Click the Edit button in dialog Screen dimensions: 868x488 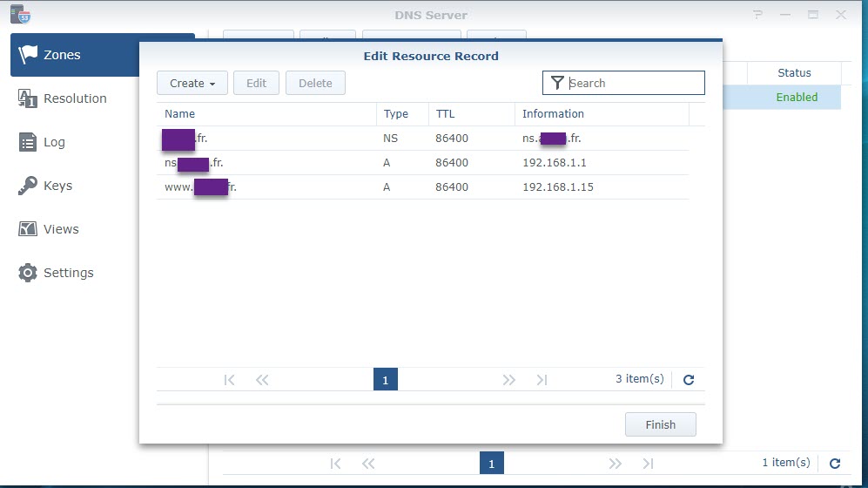coord(256,83)
